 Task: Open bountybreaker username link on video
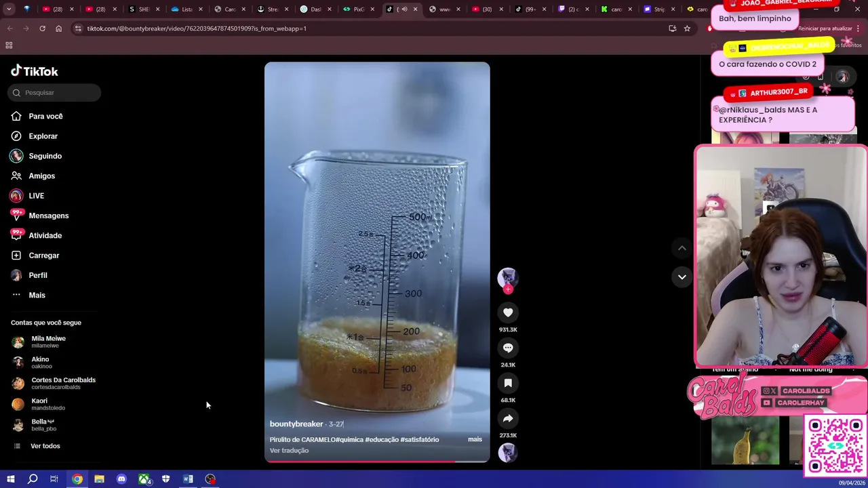[296, 424]
